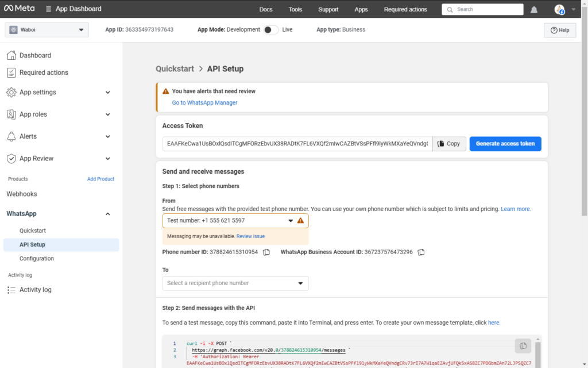Open the hamburger menu beside App Dashboard
588x368 pixels.
click(48, 9)
